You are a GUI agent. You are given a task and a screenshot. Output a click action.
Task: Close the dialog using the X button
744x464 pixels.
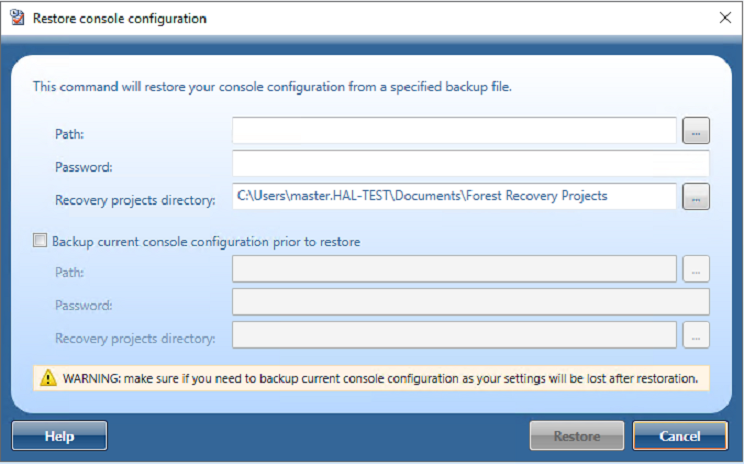tap(725, 18)
